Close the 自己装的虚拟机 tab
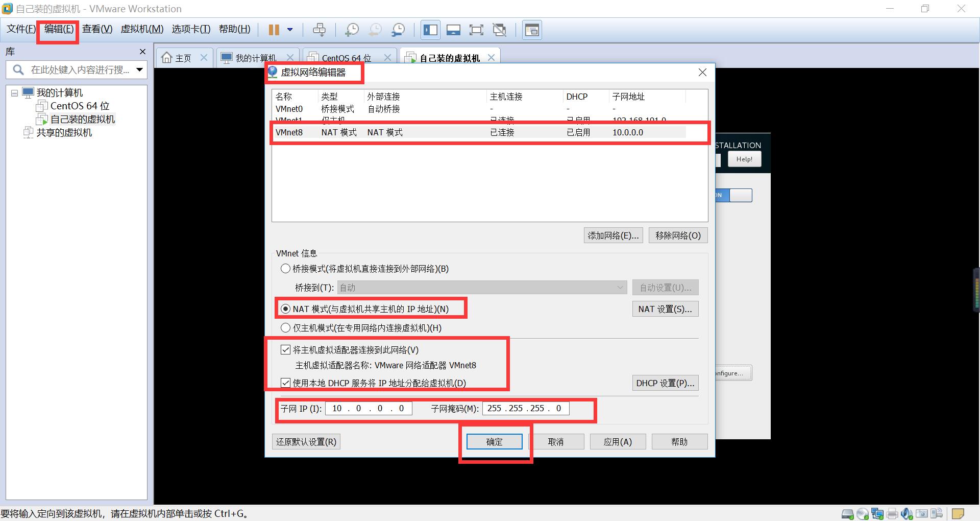The height and width of the screenshot is (521, 980). (x=491, y=58)
